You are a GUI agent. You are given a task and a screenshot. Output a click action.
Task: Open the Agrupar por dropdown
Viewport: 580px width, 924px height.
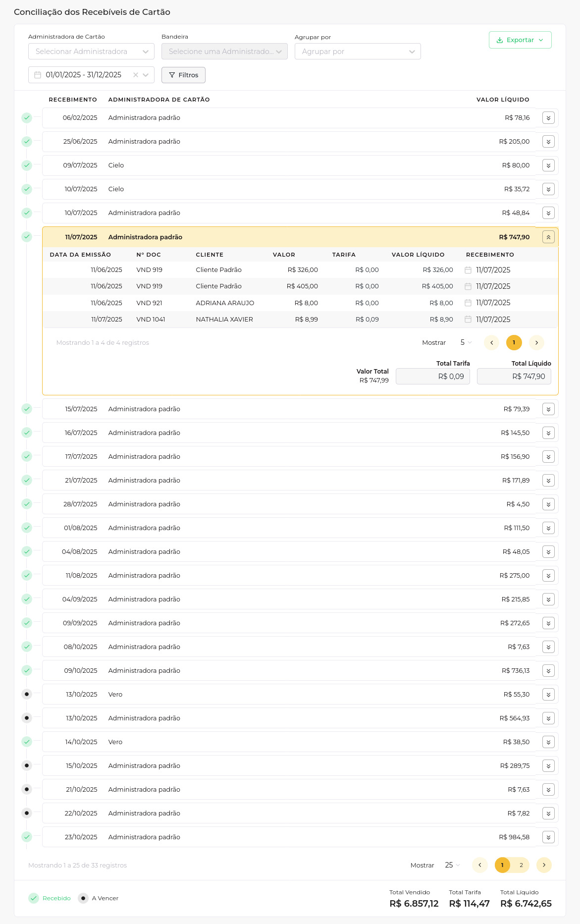(x=357, y=52)
